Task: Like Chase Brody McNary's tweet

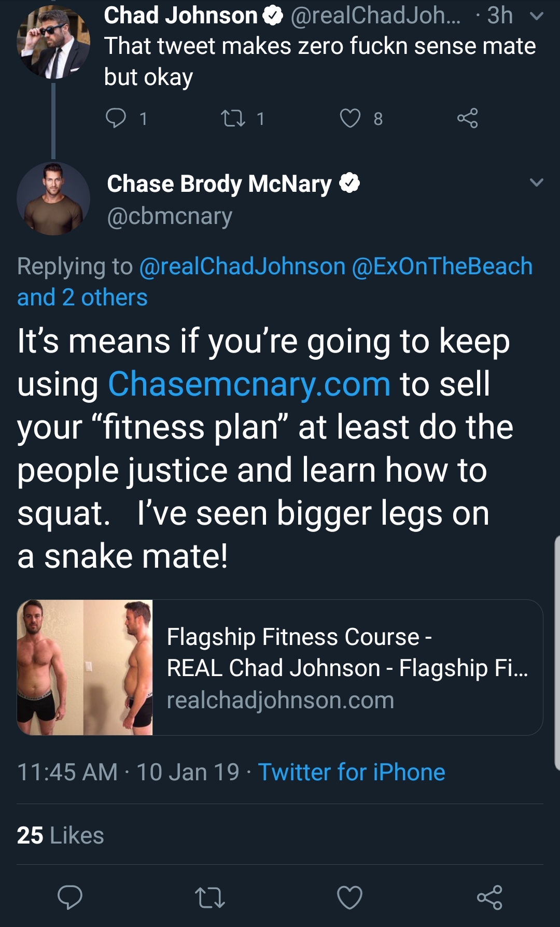Action: 349,897
